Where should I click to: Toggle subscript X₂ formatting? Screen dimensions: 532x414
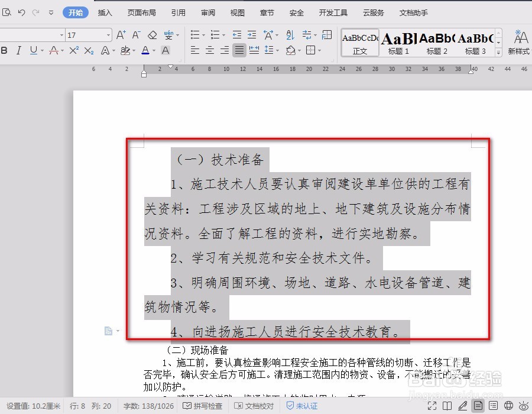(x=89, y=50)
